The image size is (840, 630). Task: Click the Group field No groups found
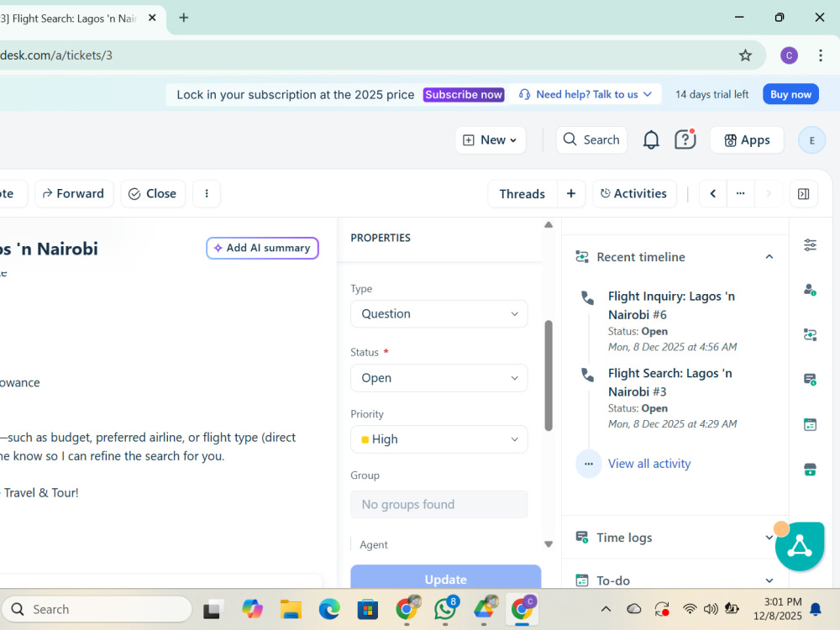click(439, 505)
